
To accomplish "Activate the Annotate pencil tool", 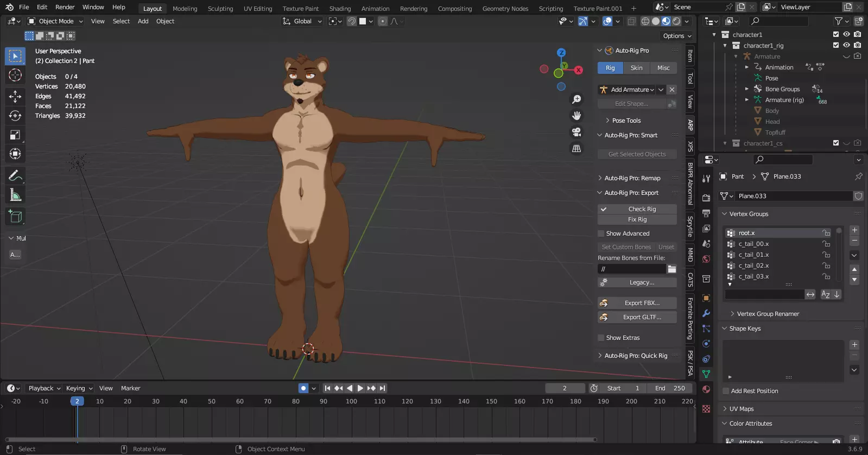I will (x=15, y=176).
